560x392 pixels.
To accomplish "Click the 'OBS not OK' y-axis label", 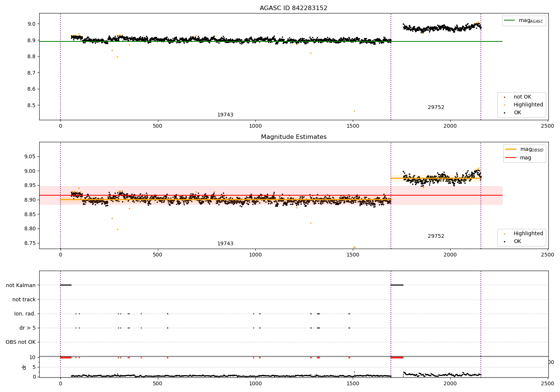I will click(x=21, y=342).
